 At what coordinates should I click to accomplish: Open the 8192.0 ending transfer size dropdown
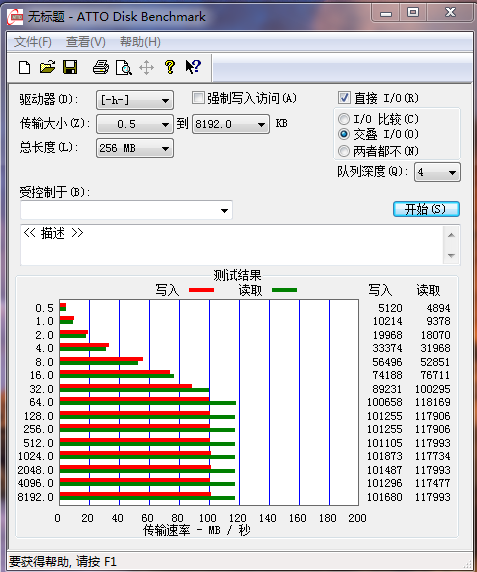pyautogui.click(x=231, y=124)
